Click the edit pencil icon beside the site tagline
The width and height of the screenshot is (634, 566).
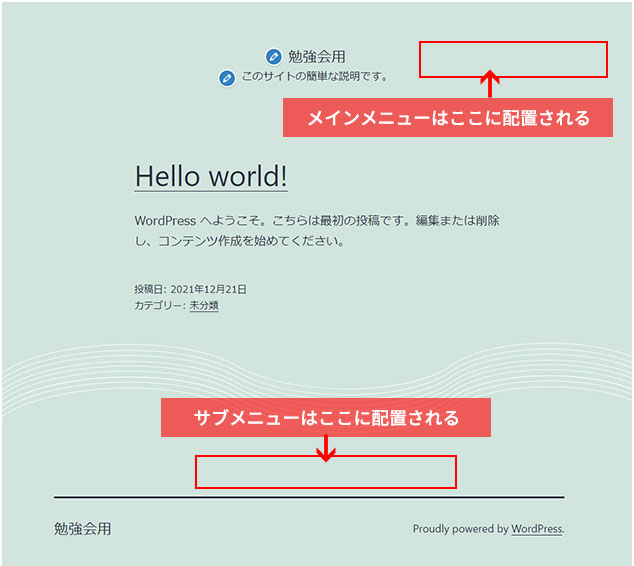pos(227,78)
